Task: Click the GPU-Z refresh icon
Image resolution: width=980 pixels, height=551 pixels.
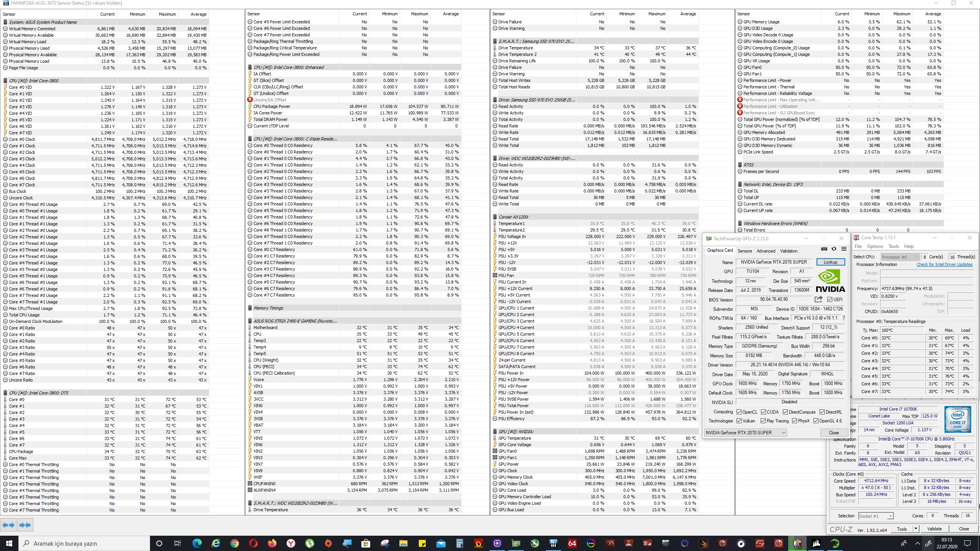Action: 834,249
